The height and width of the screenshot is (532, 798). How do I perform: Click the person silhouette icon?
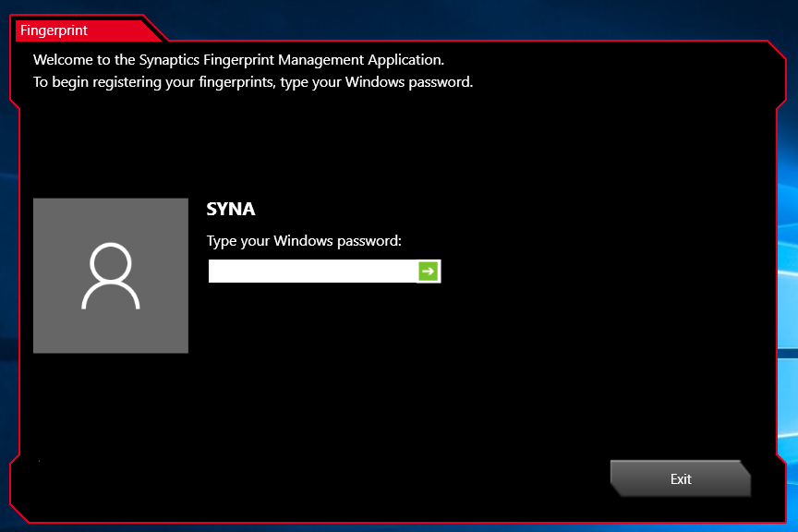pos(110,276)
